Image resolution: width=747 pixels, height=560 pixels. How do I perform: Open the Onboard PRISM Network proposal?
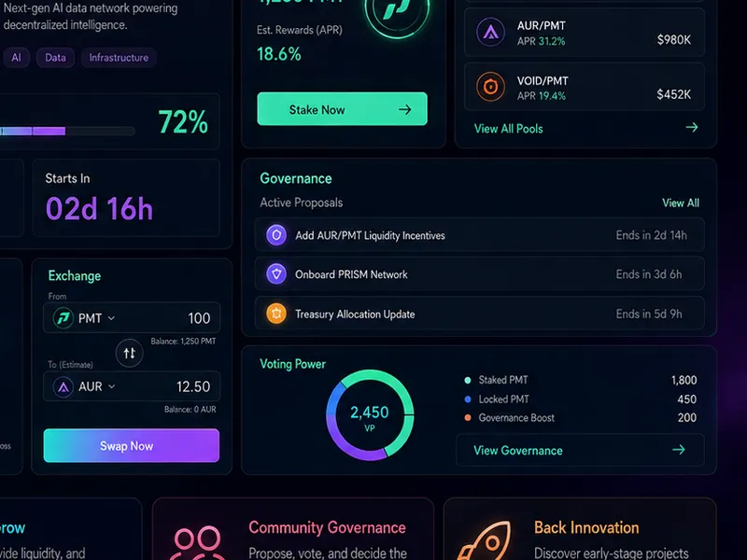click(x=479, y=273)
